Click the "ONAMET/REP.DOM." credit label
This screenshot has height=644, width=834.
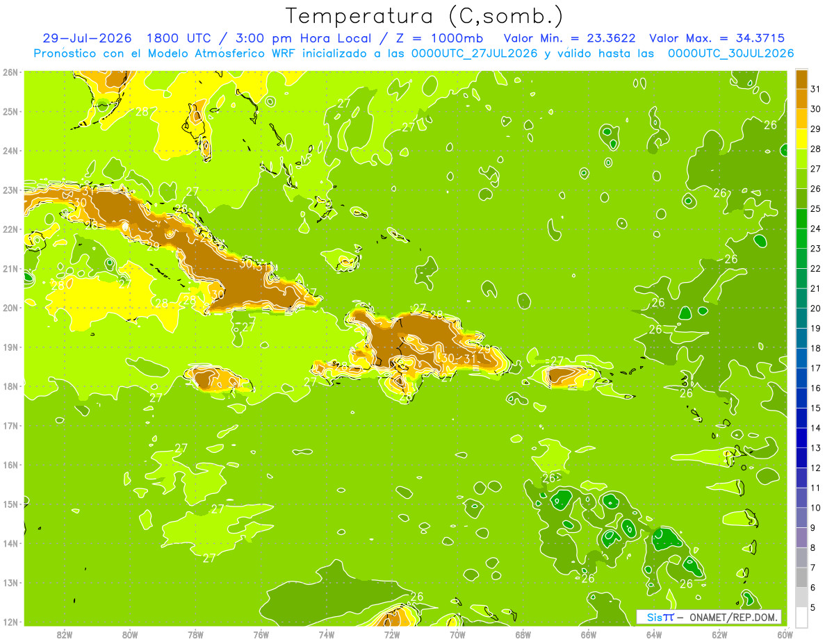pyautogui.click(x=732, y=617)
